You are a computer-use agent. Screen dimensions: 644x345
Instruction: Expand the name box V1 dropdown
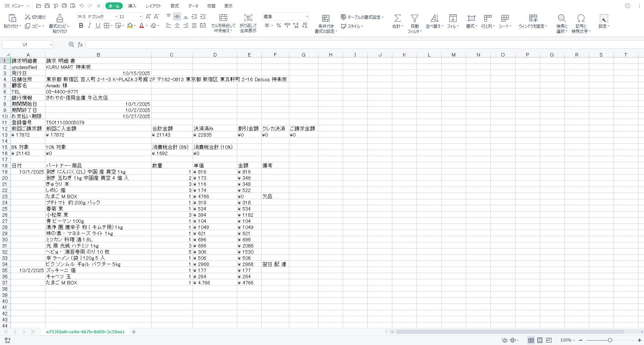pos(51,44)
